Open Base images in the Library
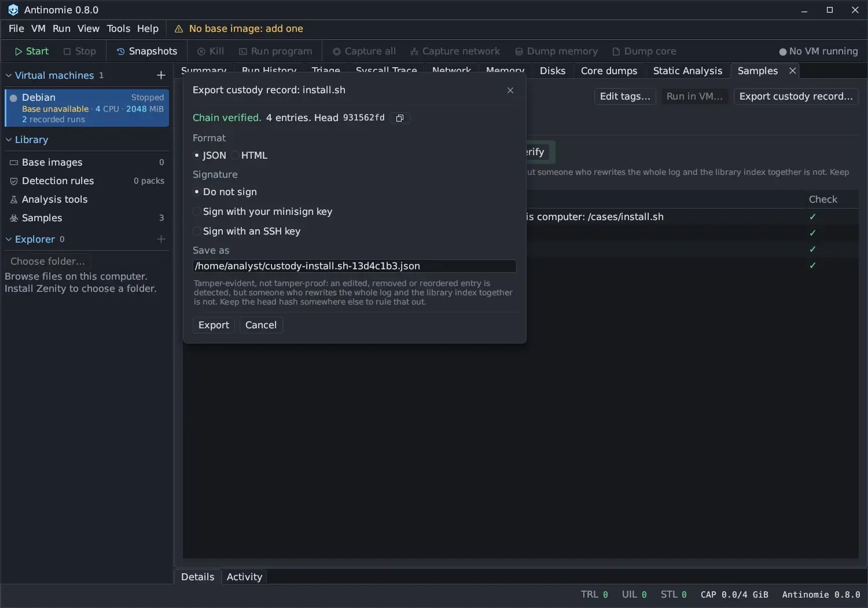 click(87, 163)
